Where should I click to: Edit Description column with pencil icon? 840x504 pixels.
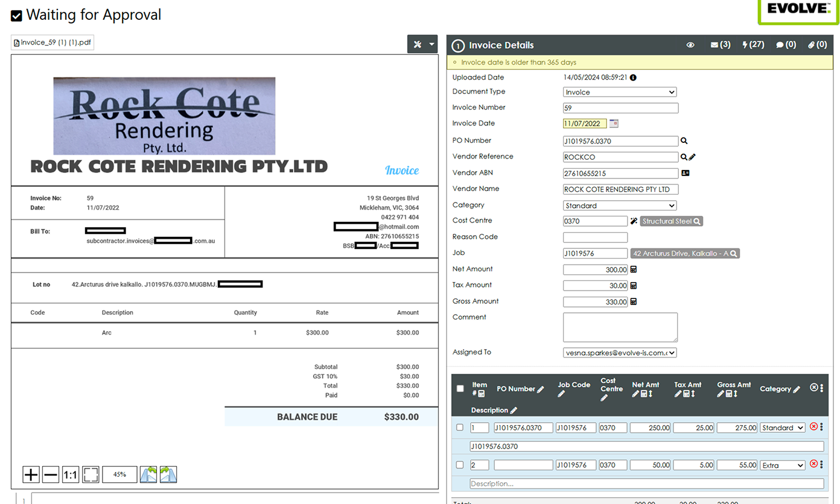pyautogui.click(x=514, y=411)
